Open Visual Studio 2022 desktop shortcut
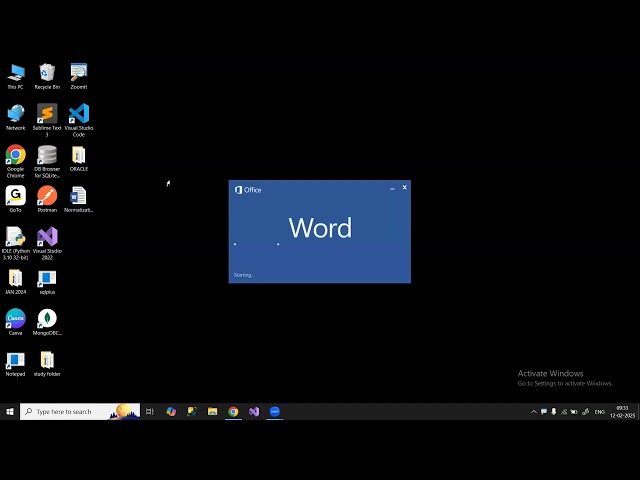This screenshot has width=640, height=480. (x=47, y=243)
